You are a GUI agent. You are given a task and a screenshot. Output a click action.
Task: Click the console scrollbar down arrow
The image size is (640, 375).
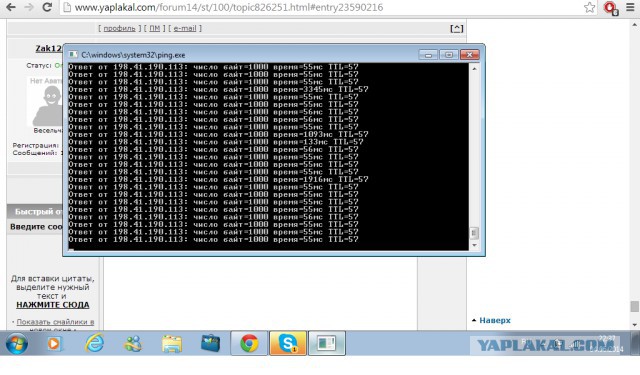pyautogui.click(x=474, y=245)
